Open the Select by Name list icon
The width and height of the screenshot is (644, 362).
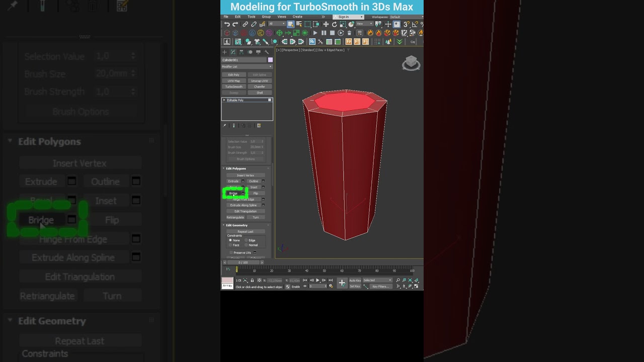(299, 24)
